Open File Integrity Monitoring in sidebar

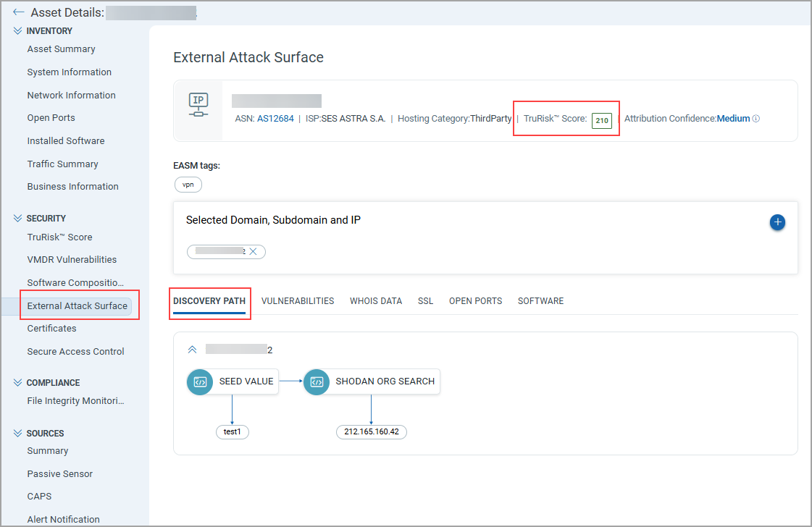click(75, 401)
